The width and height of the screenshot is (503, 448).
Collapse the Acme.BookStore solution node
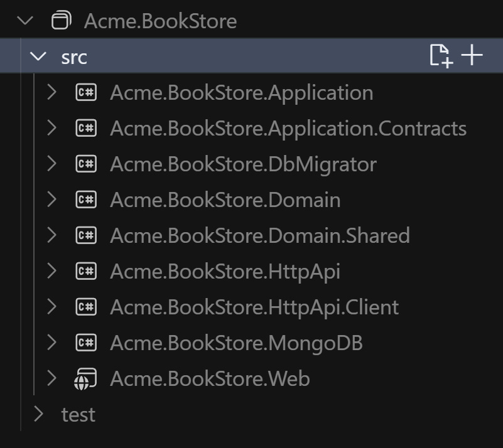25,21
